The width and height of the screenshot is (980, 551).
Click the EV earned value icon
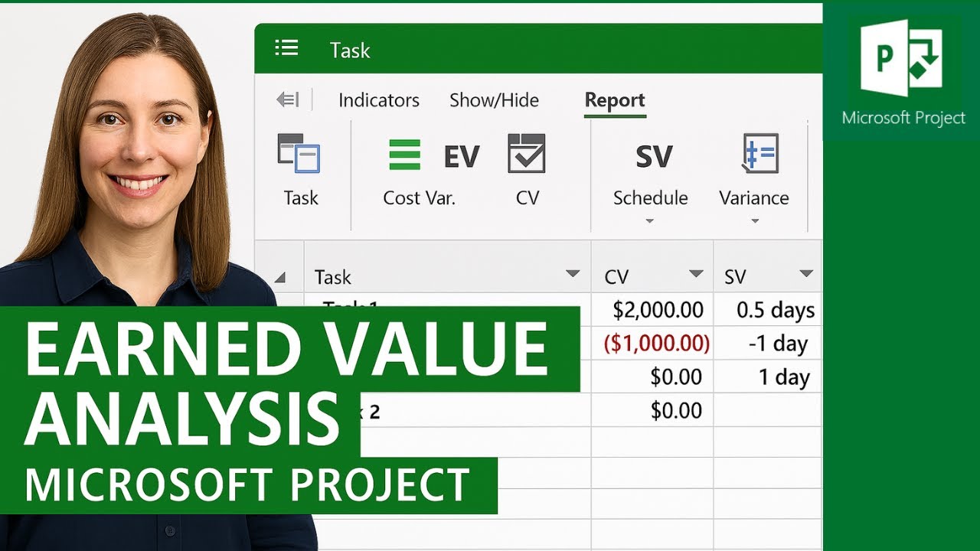pos(462,156)
